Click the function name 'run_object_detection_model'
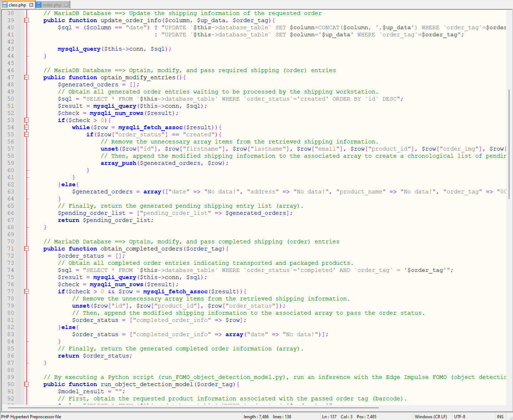This screenshot has height=420, width=513. click(147, 384)
